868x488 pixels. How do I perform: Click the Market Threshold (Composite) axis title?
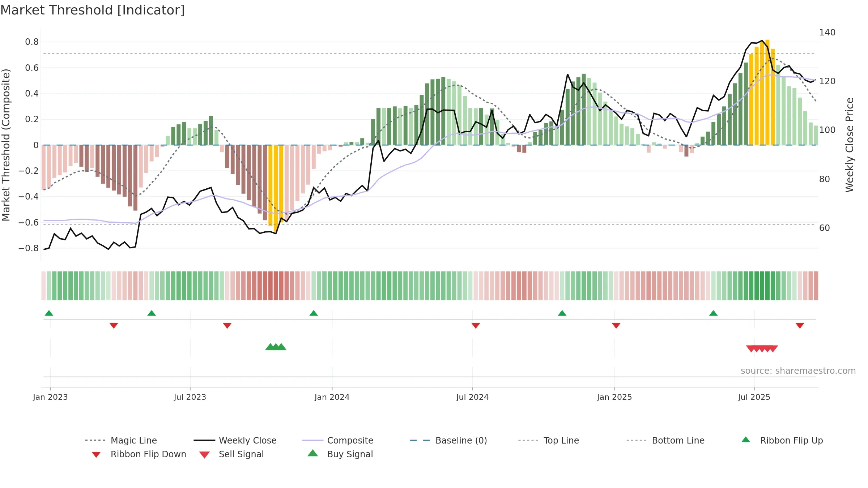coord(6,145)
